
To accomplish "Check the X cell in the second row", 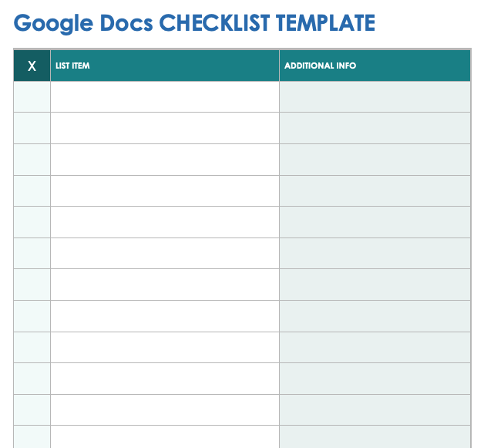I will click(x=32, y=128).
